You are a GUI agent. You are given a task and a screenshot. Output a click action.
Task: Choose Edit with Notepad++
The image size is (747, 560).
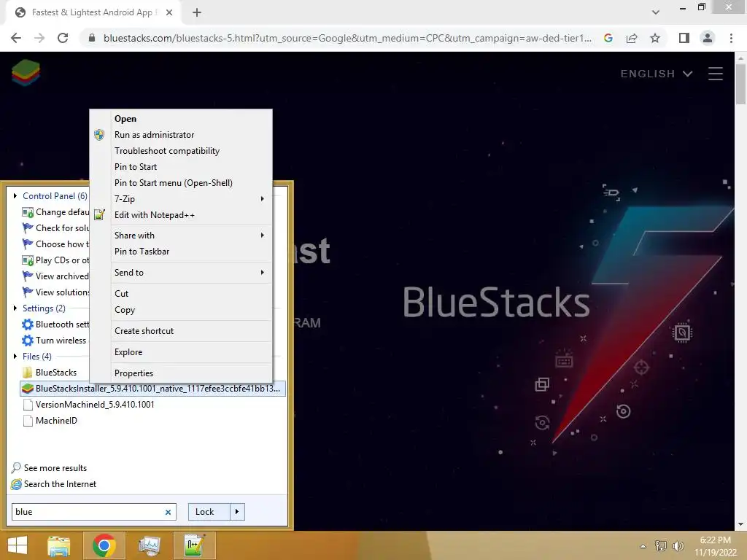click(181, 215)
